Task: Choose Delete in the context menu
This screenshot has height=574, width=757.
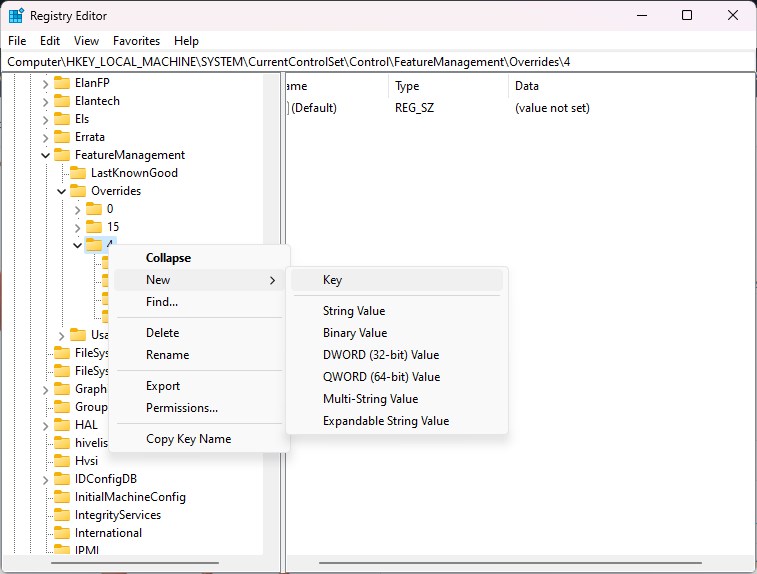Action: [x=199, y=333]
